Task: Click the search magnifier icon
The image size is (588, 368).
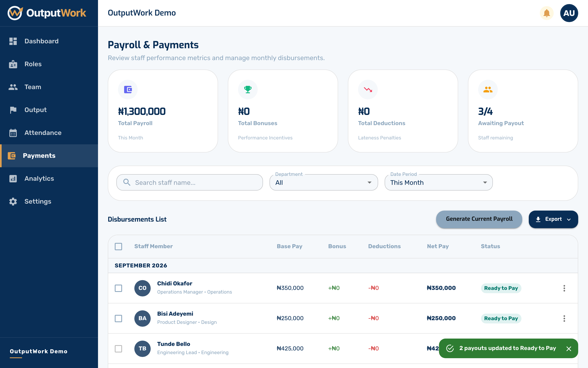Action: [127, 182]
